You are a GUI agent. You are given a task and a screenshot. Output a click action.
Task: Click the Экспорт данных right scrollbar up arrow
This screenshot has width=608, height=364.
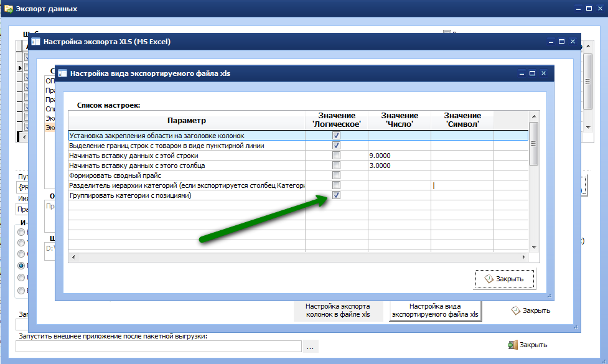pyautogui.click(x=588, y=46)
